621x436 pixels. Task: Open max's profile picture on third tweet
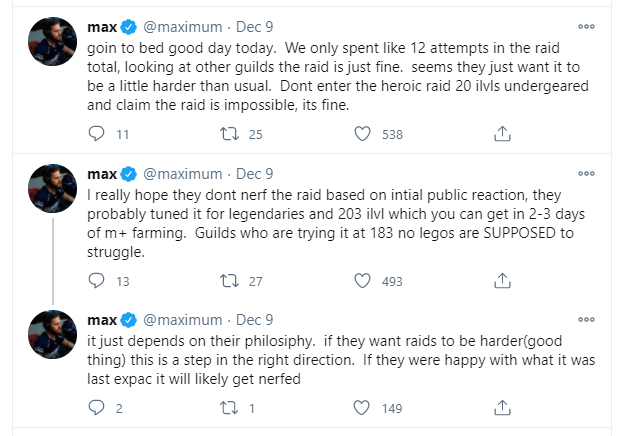52,334
